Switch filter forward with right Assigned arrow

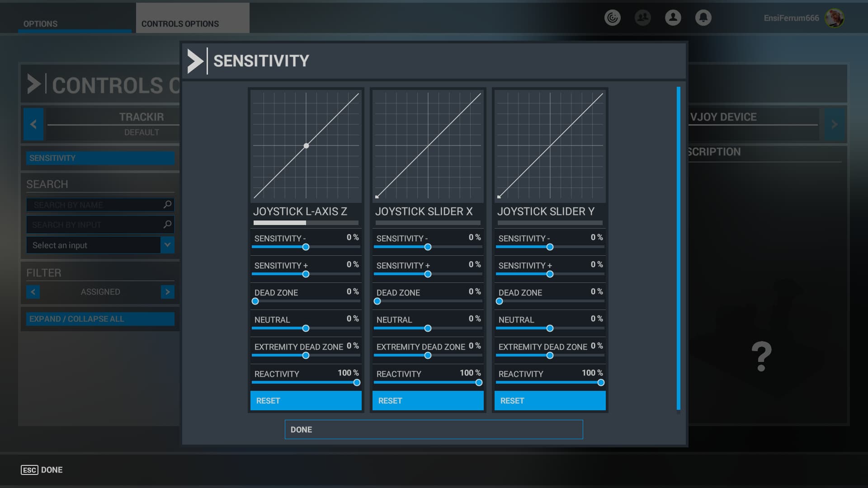[167, 292]
